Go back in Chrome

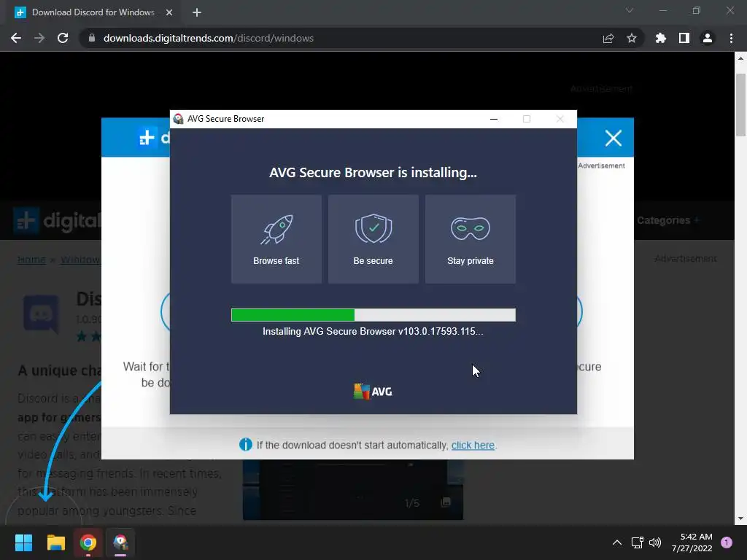click(16, 38)
